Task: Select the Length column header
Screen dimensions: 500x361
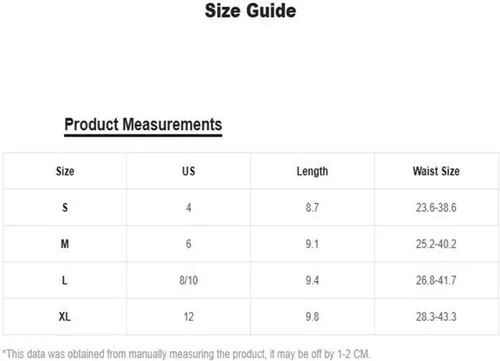Action: click(312, 171)
